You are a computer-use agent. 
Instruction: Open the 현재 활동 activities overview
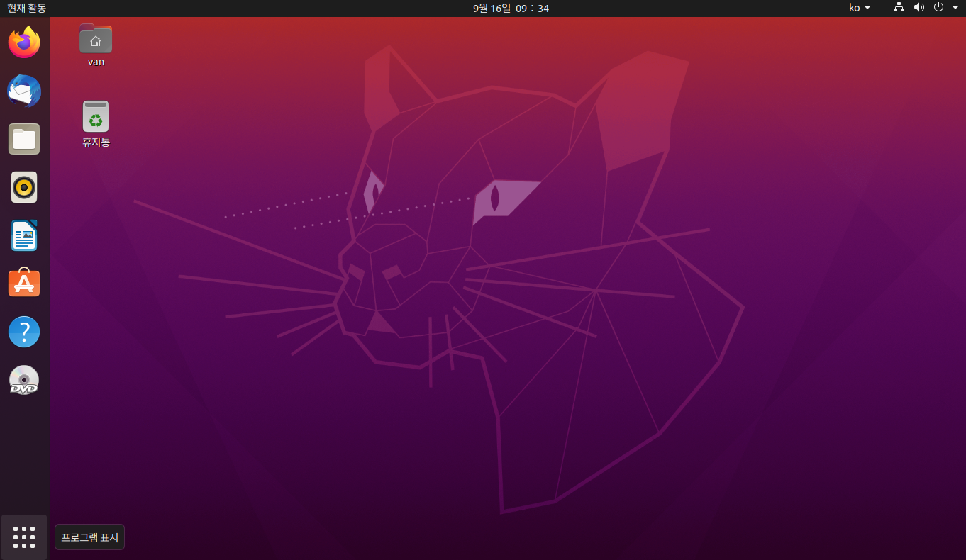[x=27, y=8]
